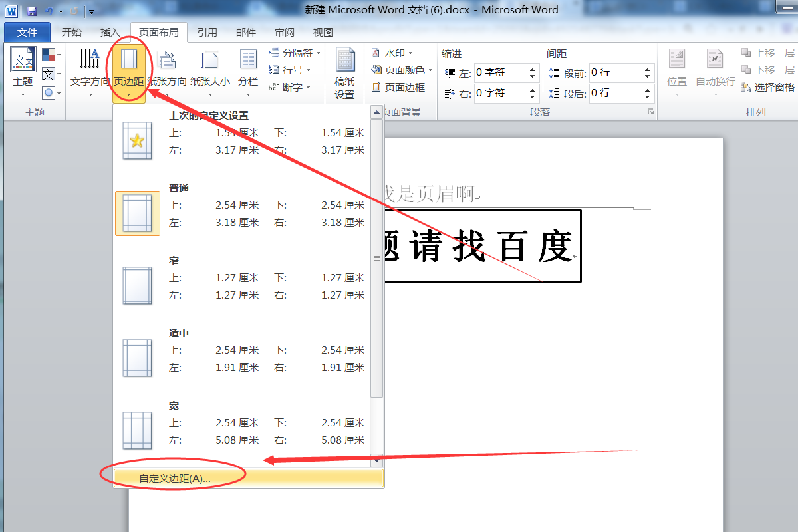Open 分隔符 breaks dropdown

295,53
